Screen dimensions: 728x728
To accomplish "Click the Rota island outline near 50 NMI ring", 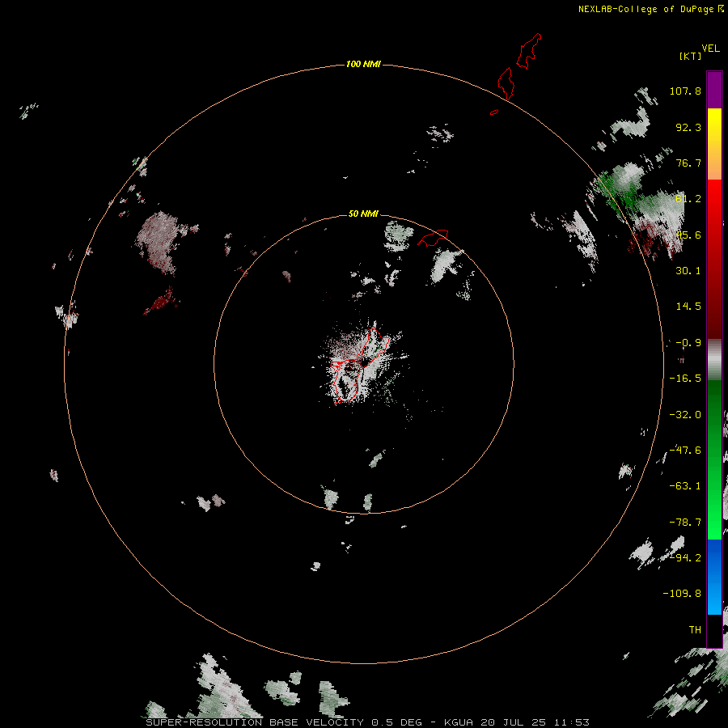I will point(433,238).
